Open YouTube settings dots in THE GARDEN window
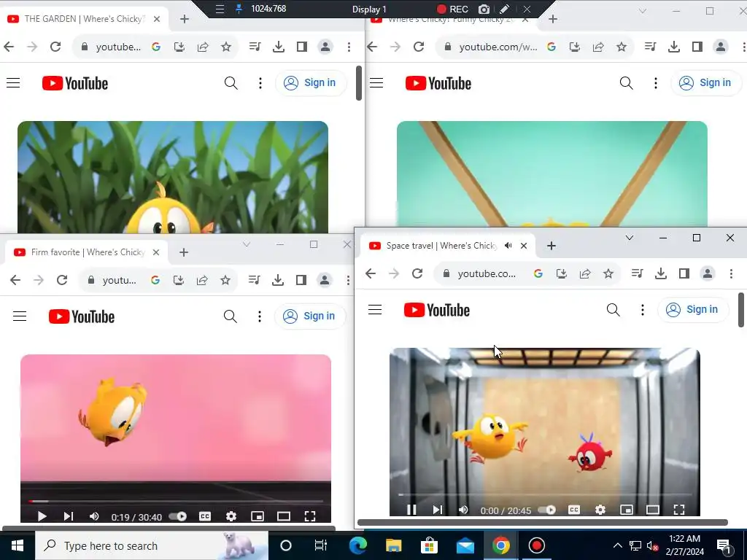 (260, 83)
